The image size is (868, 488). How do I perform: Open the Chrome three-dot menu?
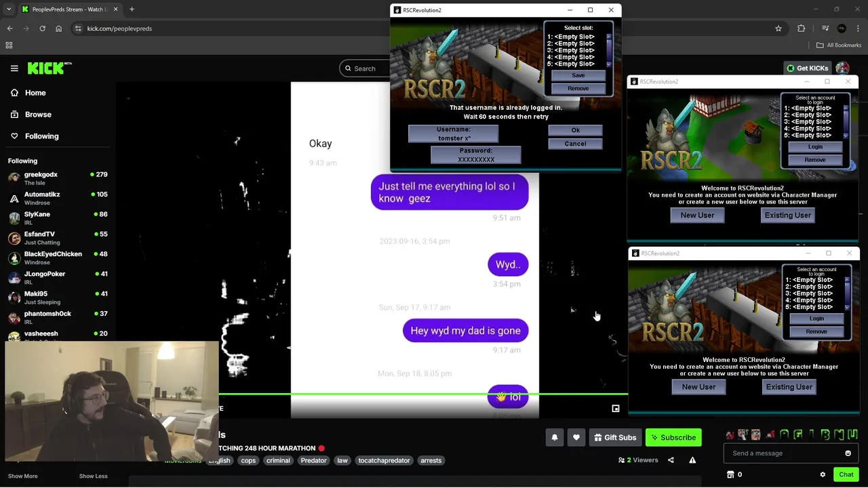[x=859, y=28]
